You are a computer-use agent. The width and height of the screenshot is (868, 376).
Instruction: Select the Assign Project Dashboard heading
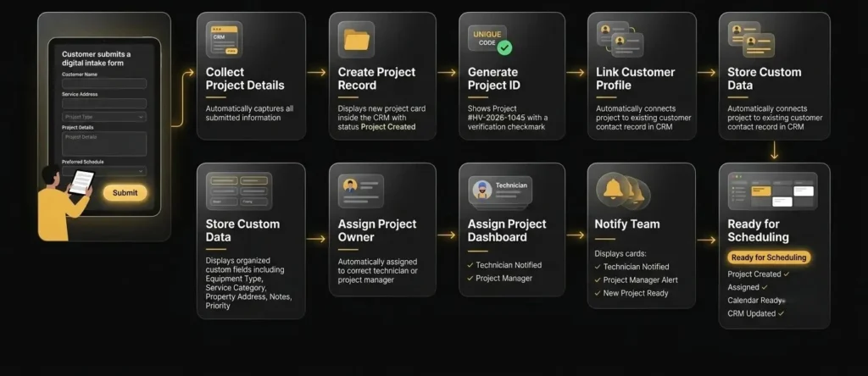507,230
